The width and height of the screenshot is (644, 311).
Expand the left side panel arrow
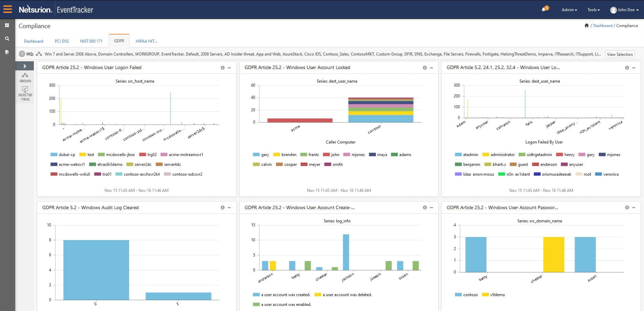point(25,66)
